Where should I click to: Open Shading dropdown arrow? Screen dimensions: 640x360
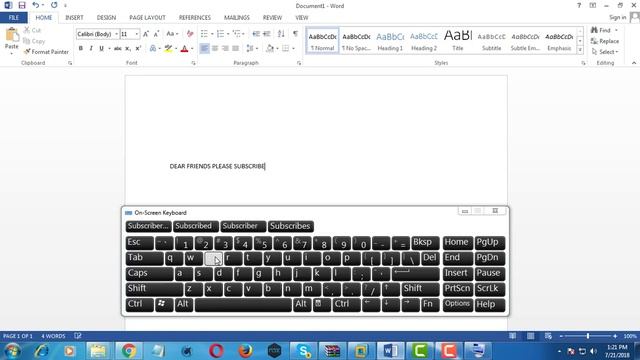pyautogui.click(x=278, y=49)
